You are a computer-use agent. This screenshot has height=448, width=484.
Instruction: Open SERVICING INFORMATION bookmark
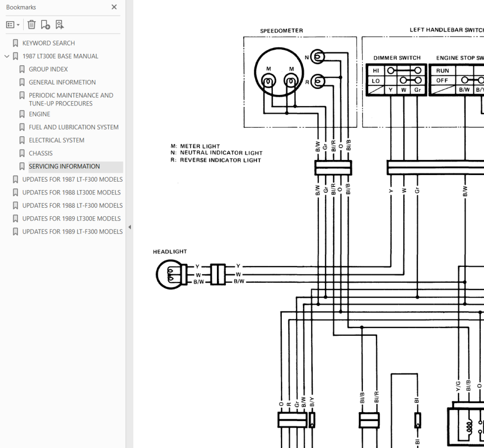[x=64, y=166]
